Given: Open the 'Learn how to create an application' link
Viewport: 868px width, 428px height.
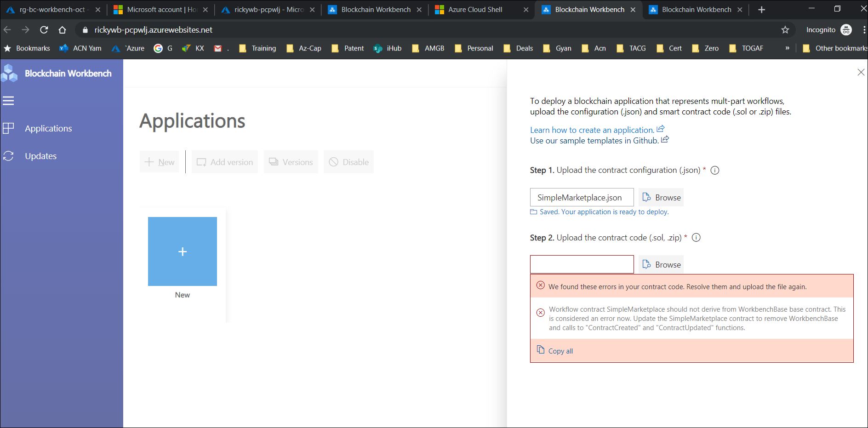Looking at the screenshot, I should point(591,130).
